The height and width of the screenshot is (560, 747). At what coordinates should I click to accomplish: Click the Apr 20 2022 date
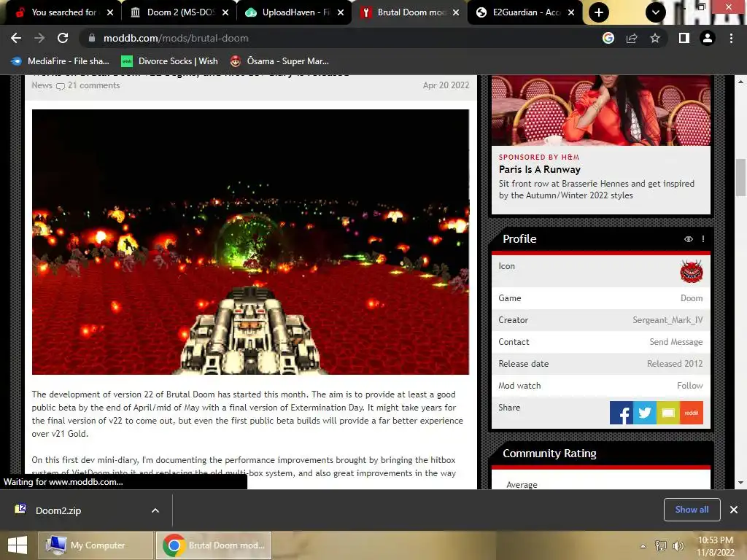tap(446, 85)
